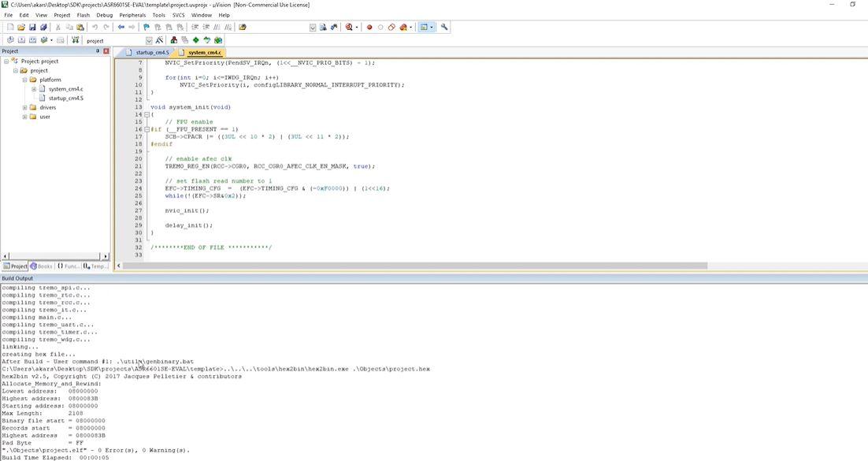The height and width of the screenshot is (461, 868).
Task: Expand the drivers folder
Action: coord(24,107)
